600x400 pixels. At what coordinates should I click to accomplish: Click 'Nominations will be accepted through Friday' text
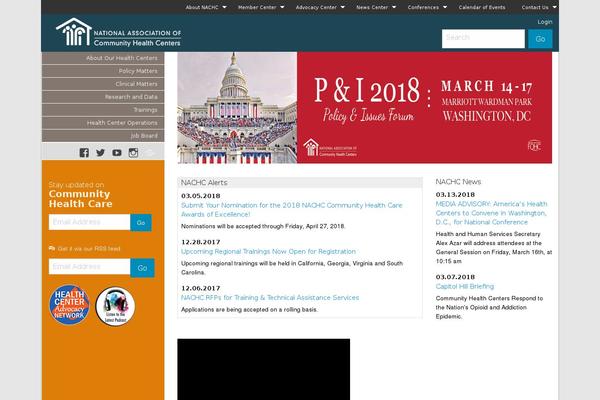coord(263,226)
